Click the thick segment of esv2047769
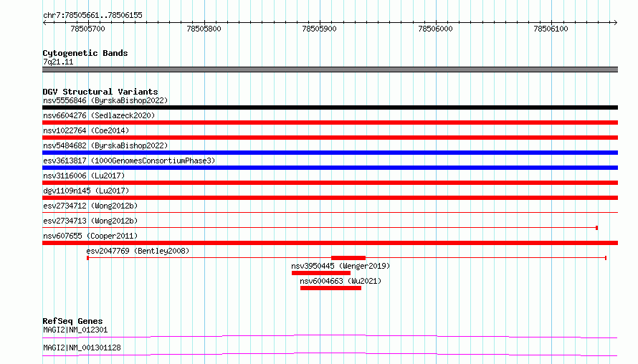Viewport: 638px width, 364px height. click(x=348, y=258)
